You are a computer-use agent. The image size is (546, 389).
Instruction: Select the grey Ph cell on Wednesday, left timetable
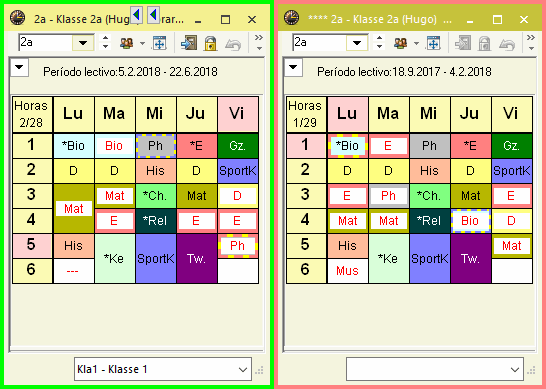(x=156, y=146)
